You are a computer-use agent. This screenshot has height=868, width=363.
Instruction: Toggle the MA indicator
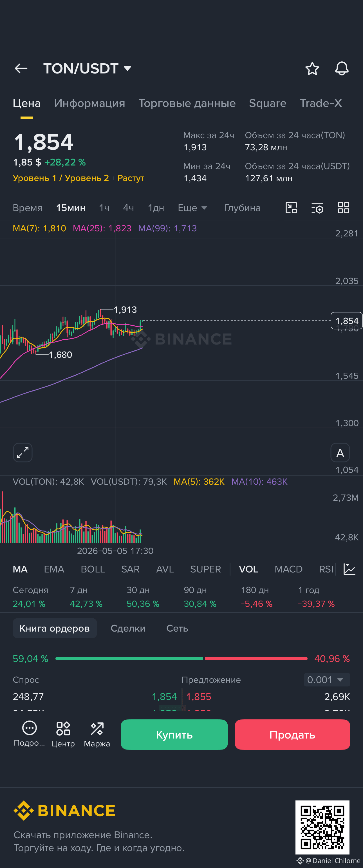click(x=20, y=569)
